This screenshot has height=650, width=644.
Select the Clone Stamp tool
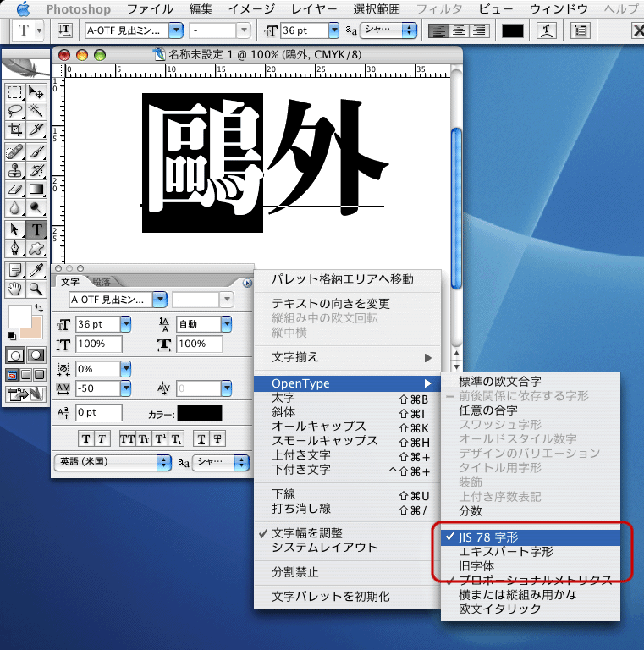(x=15, y=170)
